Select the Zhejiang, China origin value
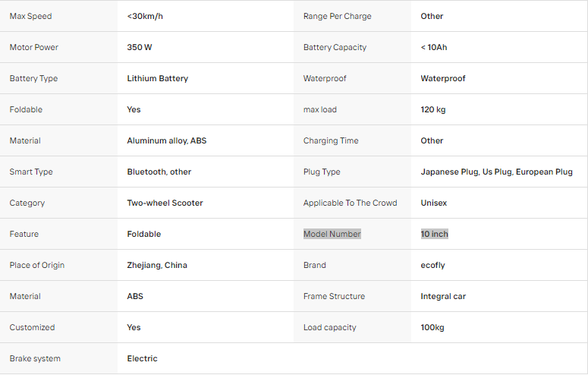The height and width of the screenshot is (375, 588). click(157, 265)
